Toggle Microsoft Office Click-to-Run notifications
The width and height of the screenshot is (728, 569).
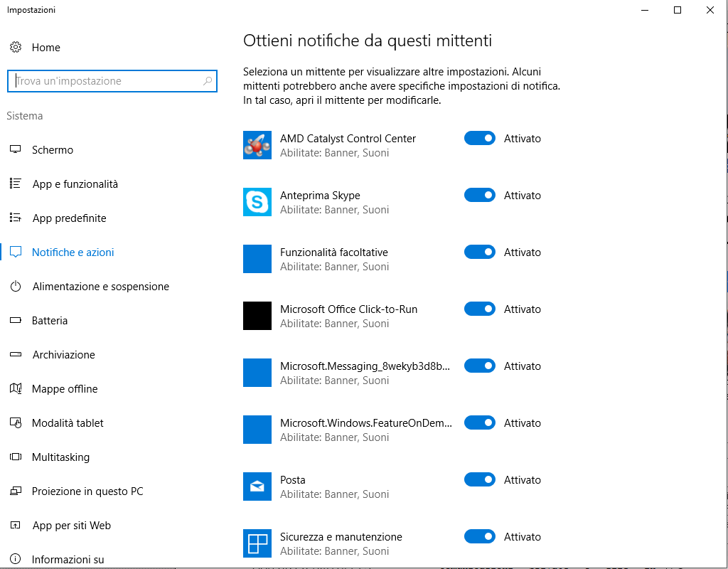point(480,309)
